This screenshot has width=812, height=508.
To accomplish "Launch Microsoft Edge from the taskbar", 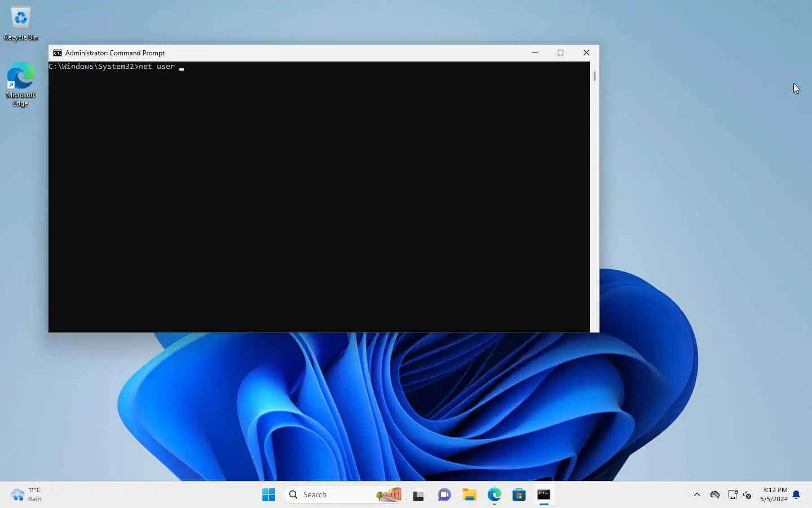I will click(495, 495).
